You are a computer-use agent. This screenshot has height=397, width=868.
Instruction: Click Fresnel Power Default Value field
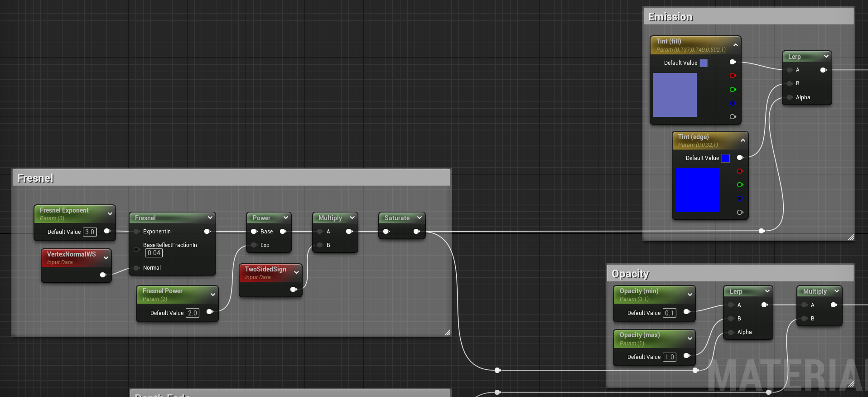[x=193, y=313]
